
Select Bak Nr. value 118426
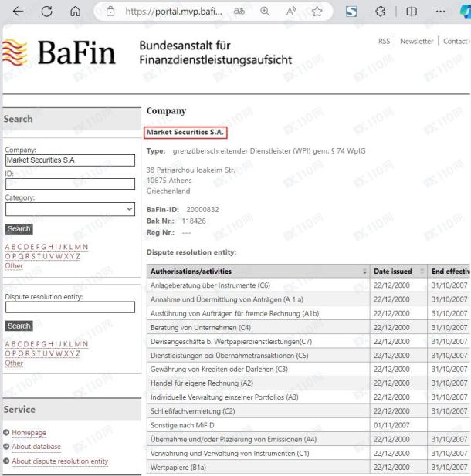194,221
